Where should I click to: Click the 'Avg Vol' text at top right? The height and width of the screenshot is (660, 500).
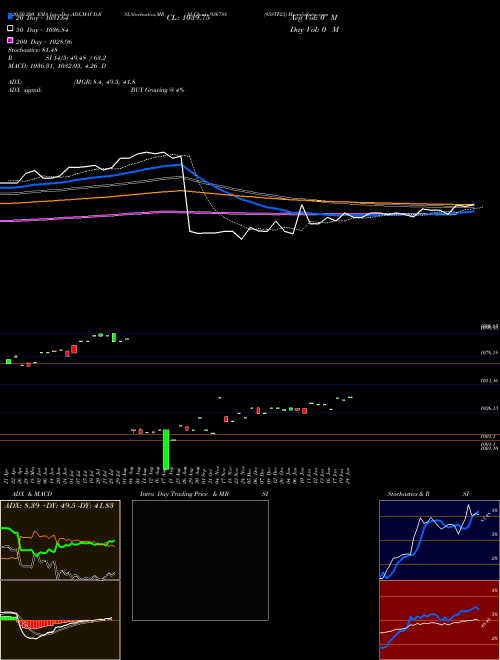[x=313, y=18]
